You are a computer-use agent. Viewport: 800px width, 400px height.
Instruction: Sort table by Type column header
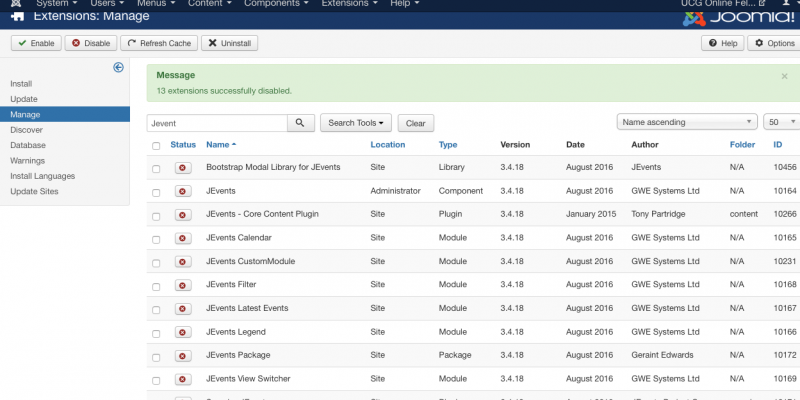point(448,145)
